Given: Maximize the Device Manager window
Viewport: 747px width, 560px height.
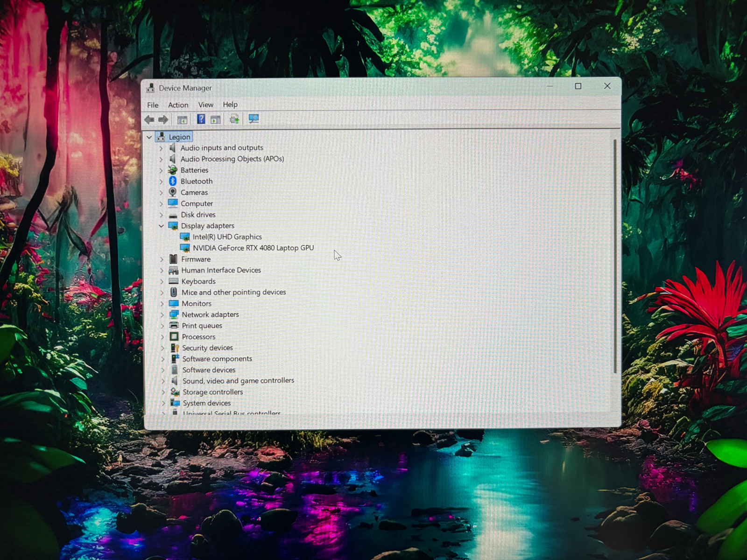Looking at the screenshot, I should 578,86.
